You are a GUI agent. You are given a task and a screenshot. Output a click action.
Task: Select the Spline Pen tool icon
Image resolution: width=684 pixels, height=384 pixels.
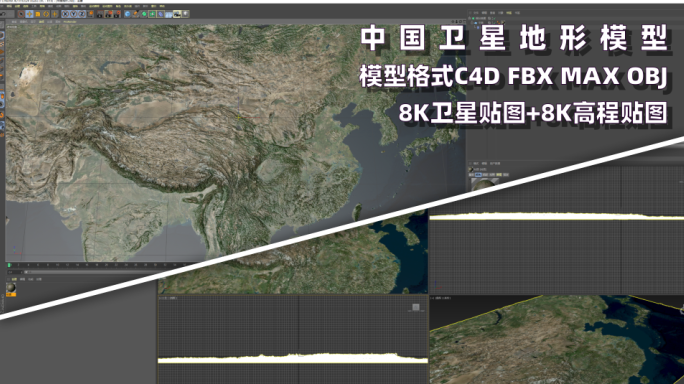136,14
